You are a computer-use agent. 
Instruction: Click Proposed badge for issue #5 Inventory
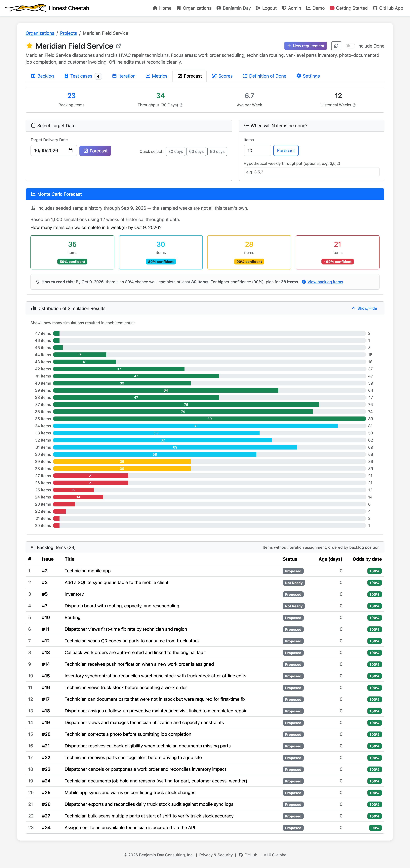coord(293,594)
